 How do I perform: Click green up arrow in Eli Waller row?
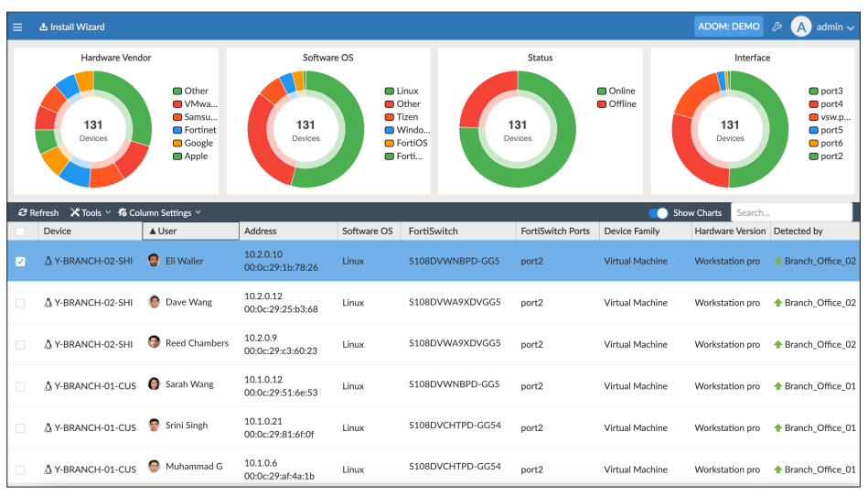tap(777, 261)
